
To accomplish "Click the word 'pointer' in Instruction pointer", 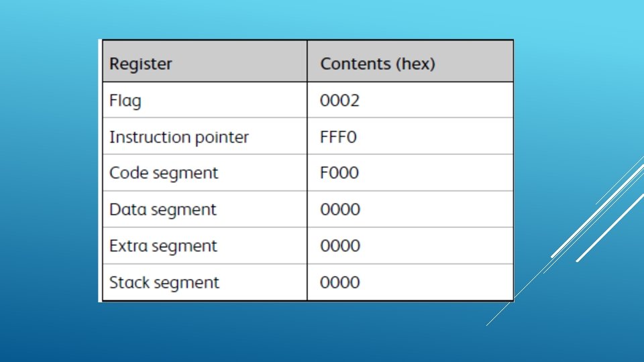I will pos(222,138).
